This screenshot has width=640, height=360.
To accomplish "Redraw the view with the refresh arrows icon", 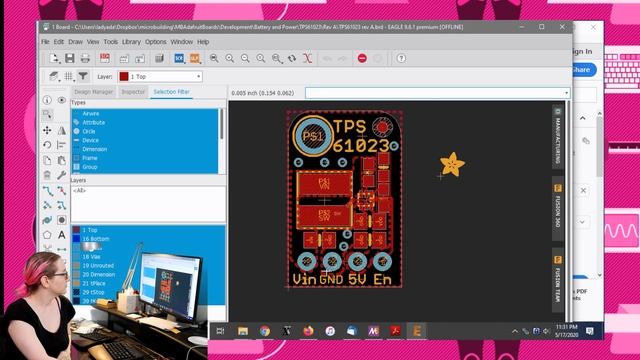I will [292, 58].
